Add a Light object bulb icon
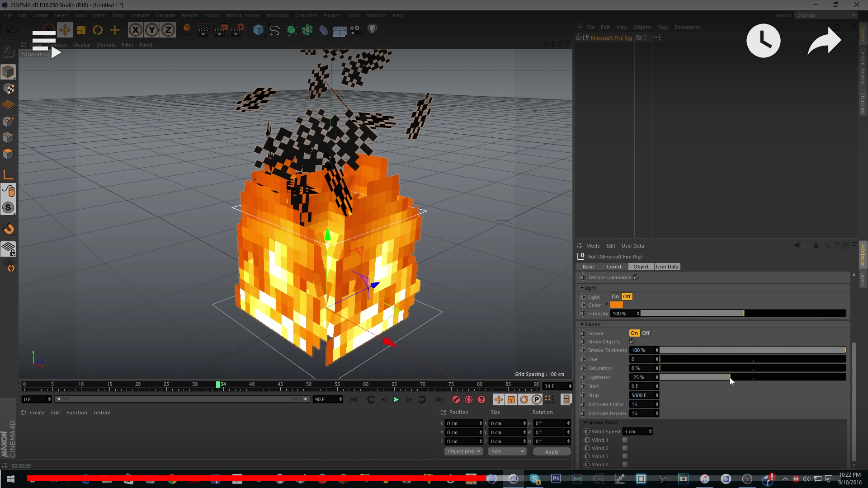The image size is (868, 488). [x=373, y=30]
